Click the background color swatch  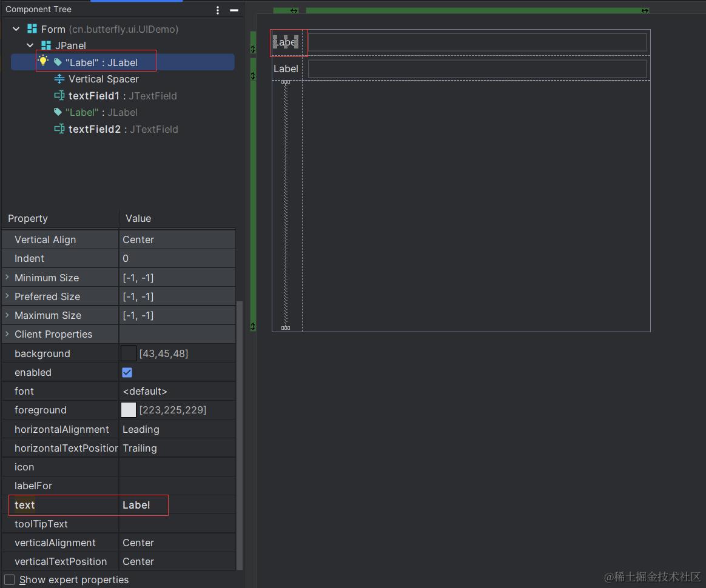pyautogui.click(x=129, y=353)
